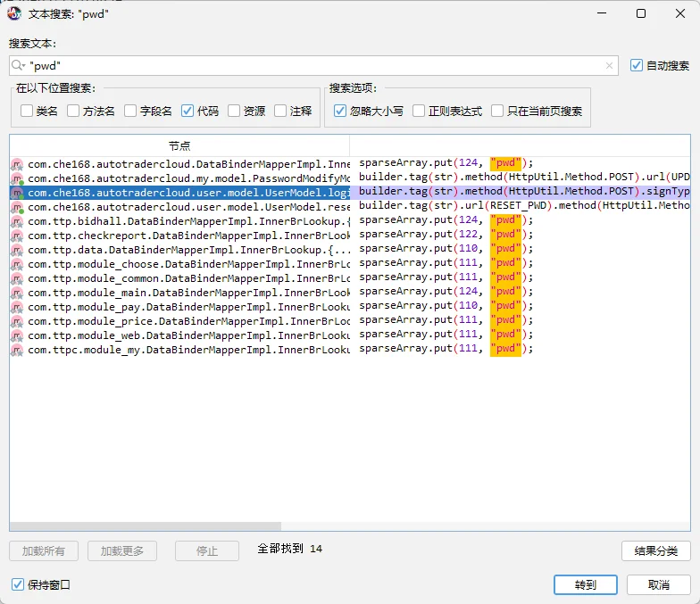The image size is (700, 604).
Task: Click method icon of UserModel.login row
Action: coord(17,193)
